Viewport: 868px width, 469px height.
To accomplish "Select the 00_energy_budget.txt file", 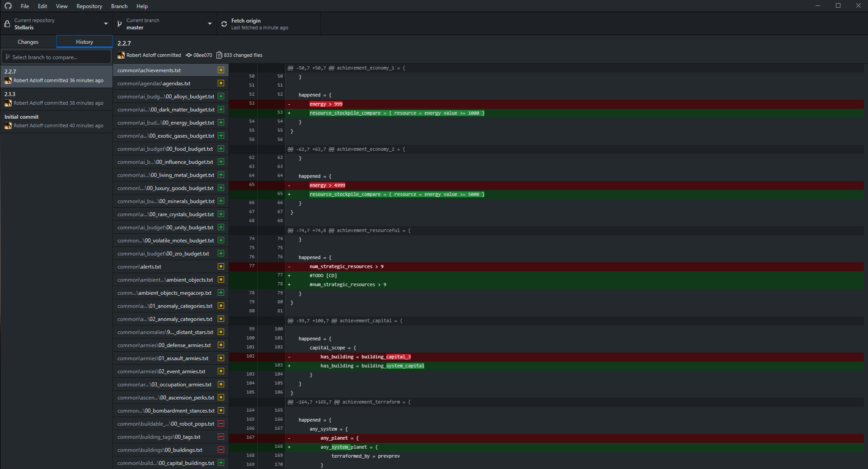I will click(x=166, y=122).
